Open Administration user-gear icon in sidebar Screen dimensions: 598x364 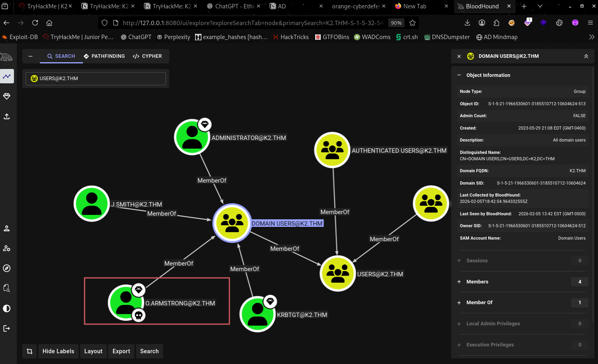(x=7, y=248)
